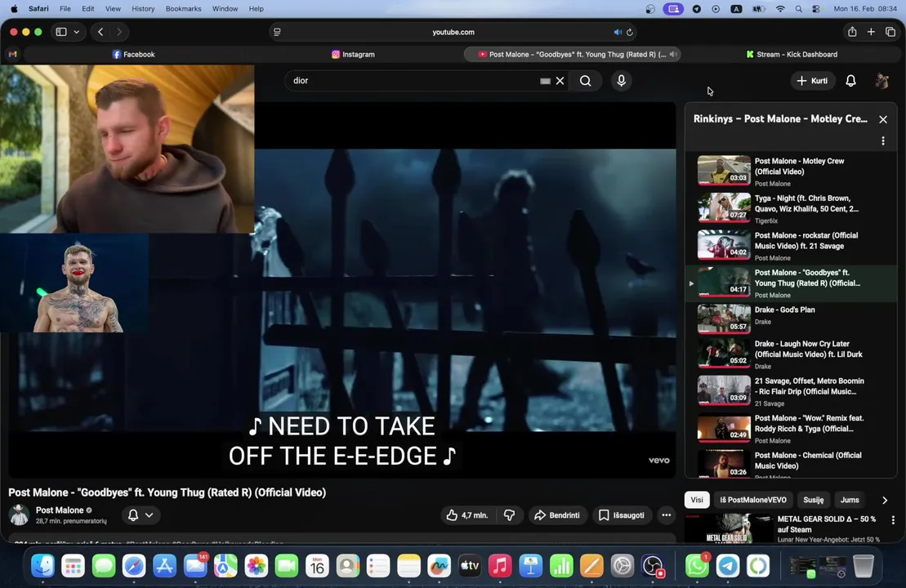The height and width of the screenshot is (588, 906).
Task: Open the pinned Gmail tab
Action: [x=13, y=54]
